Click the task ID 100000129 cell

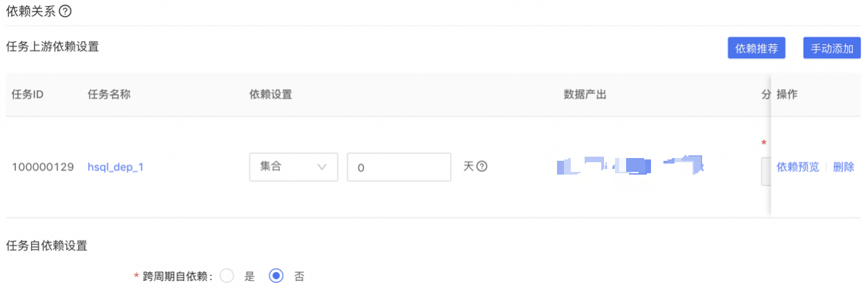(x=43, y=167)
